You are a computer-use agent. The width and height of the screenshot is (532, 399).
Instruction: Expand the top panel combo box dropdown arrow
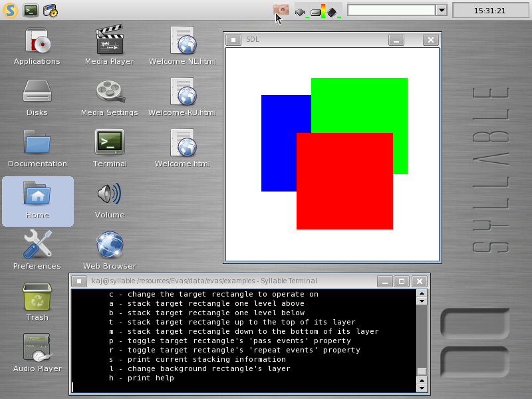(x=441, y=10)
